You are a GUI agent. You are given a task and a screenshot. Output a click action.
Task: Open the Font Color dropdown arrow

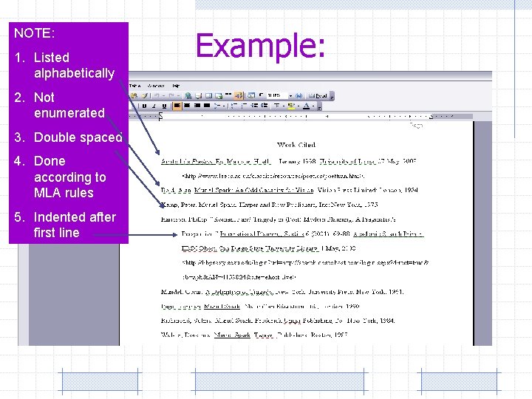(x=313, y=106)
